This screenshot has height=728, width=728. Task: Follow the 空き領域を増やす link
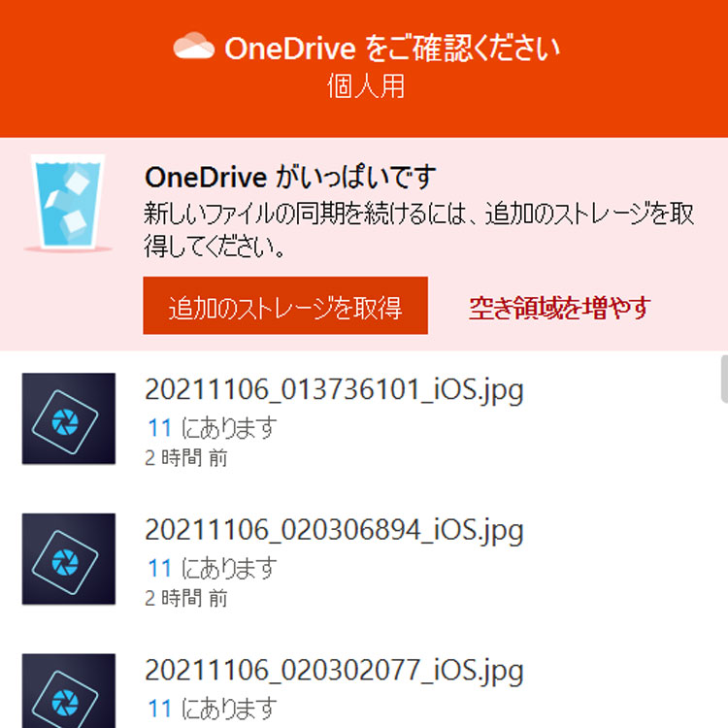coord(559,308)
